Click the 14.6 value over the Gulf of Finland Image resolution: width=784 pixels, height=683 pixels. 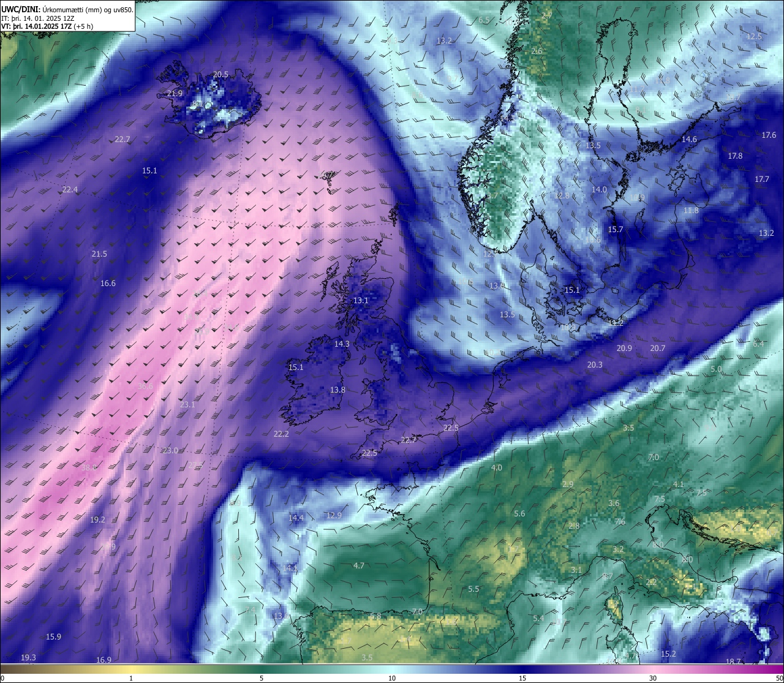tap(689, 139)
